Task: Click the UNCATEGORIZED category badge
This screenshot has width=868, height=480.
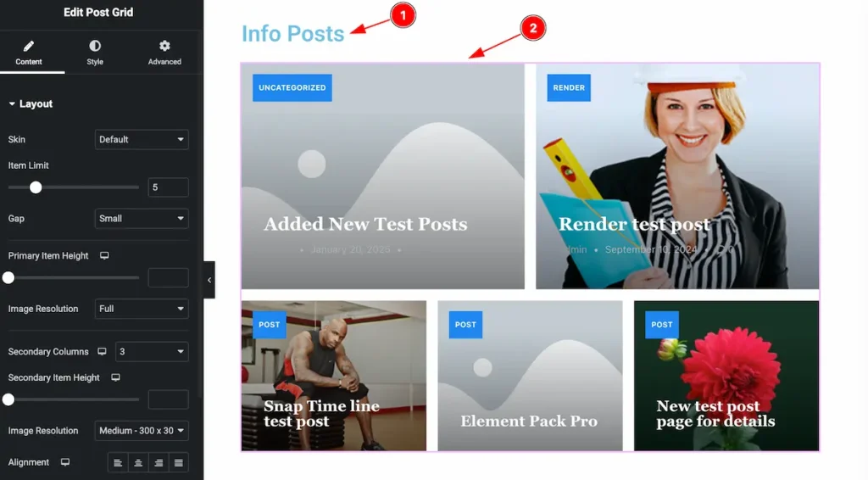Action: 292,87
